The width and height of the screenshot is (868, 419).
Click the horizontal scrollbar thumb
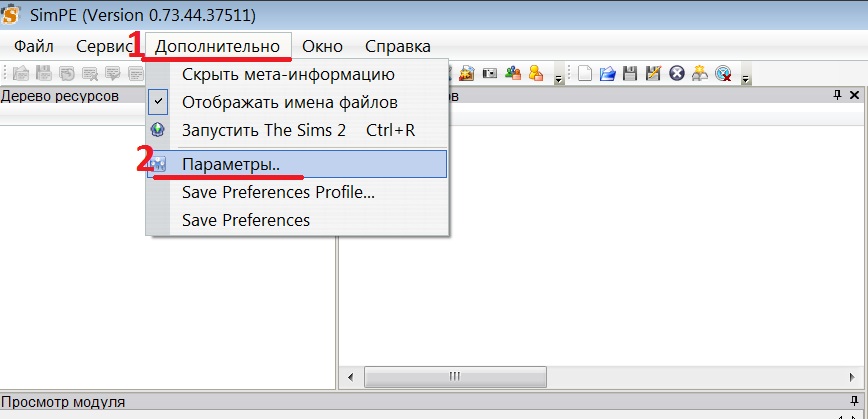point(454,377)
